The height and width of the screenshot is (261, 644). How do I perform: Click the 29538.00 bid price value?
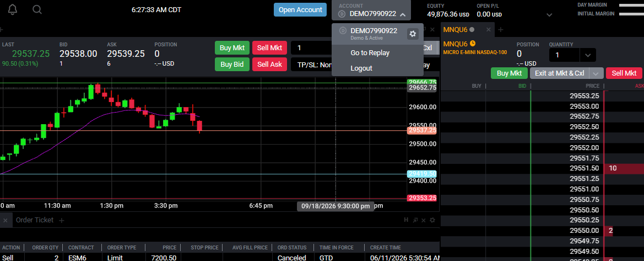coord(78,54)
